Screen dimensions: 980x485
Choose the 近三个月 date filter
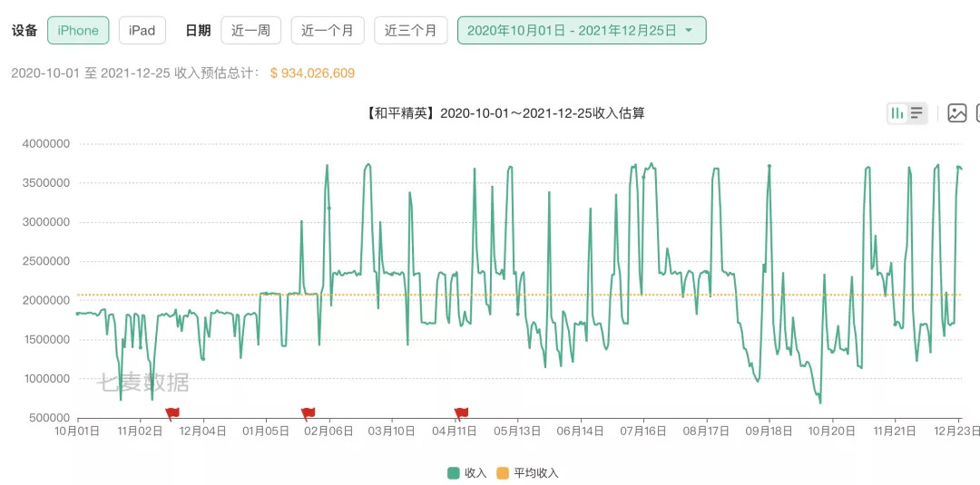(410, 30)
